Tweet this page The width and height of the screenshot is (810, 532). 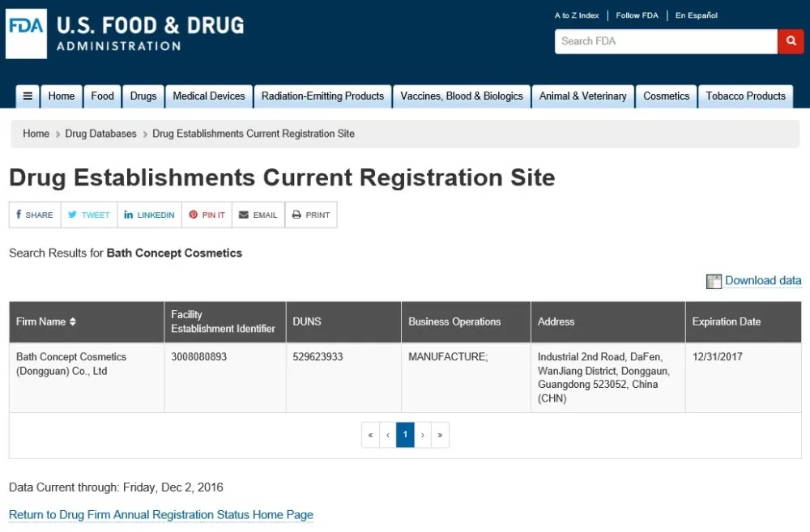(x=89, y=215)
